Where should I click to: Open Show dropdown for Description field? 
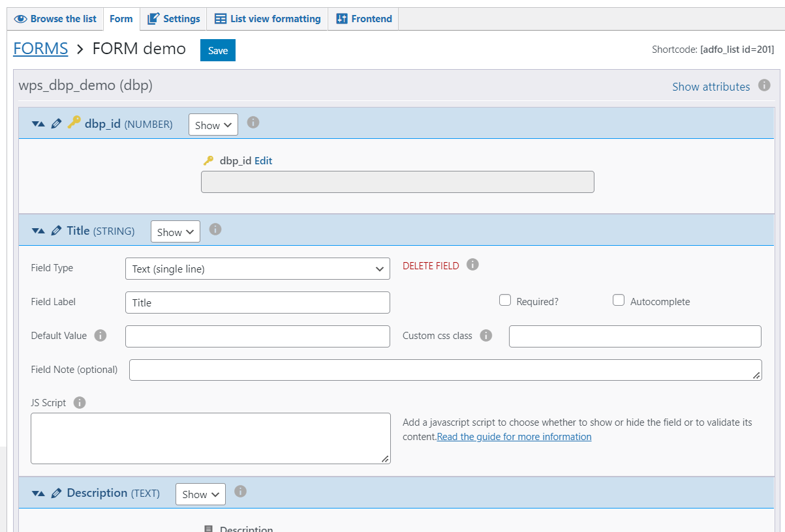[200, 494]
